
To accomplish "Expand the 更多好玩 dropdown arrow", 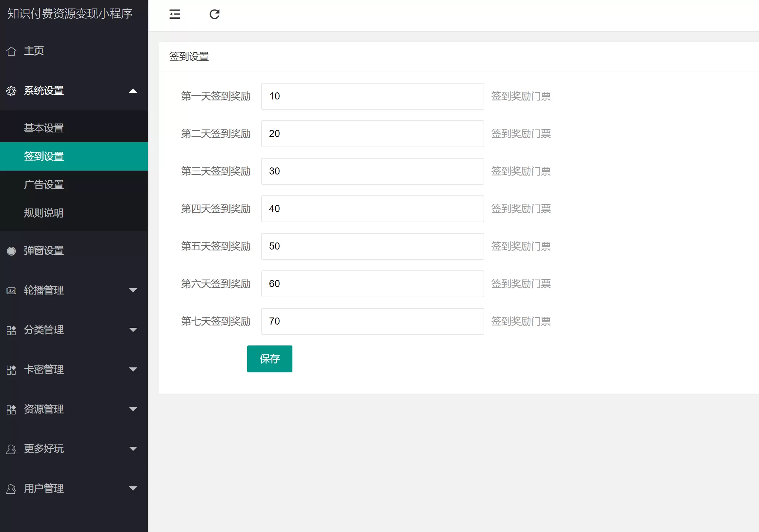I will pos(133,449).
